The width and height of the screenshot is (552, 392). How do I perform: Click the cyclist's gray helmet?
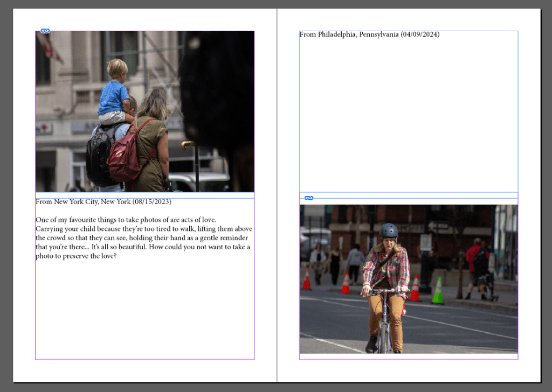coord(388,230)
